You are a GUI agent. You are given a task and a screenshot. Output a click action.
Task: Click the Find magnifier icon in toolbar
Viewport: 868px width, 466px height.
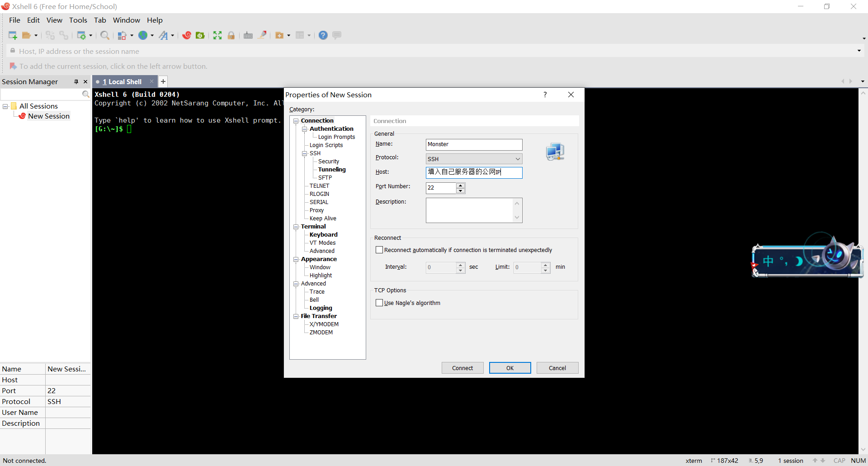105,35
